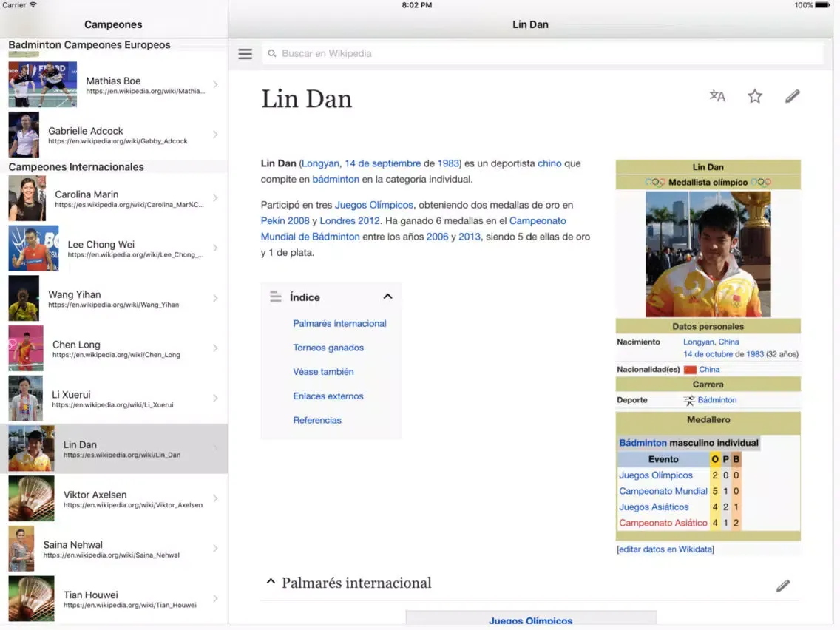Click the Olympic rings left of Medallista olímpico

pos(654,182)
